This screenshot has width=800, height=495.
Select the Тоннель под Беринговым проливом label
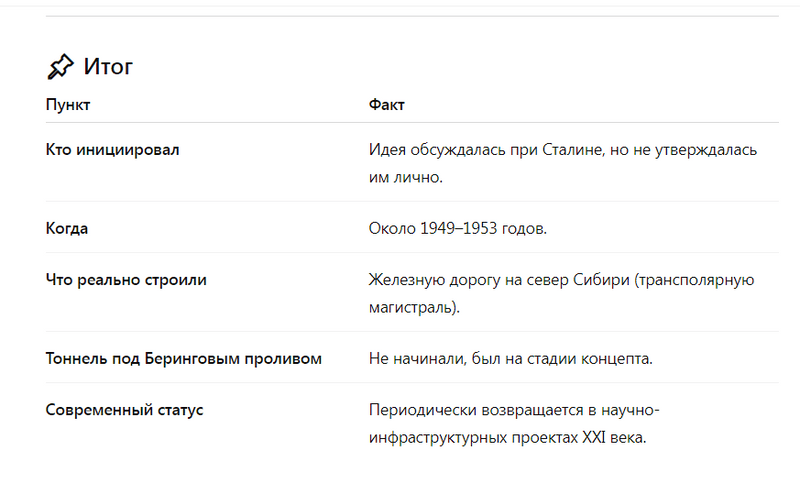[184, 358]
